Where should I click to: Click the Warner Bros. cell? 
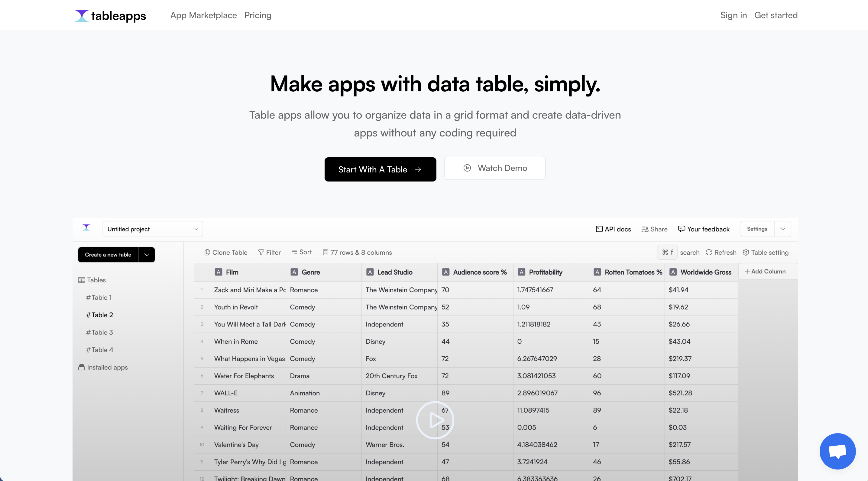[x=400, y=445]
